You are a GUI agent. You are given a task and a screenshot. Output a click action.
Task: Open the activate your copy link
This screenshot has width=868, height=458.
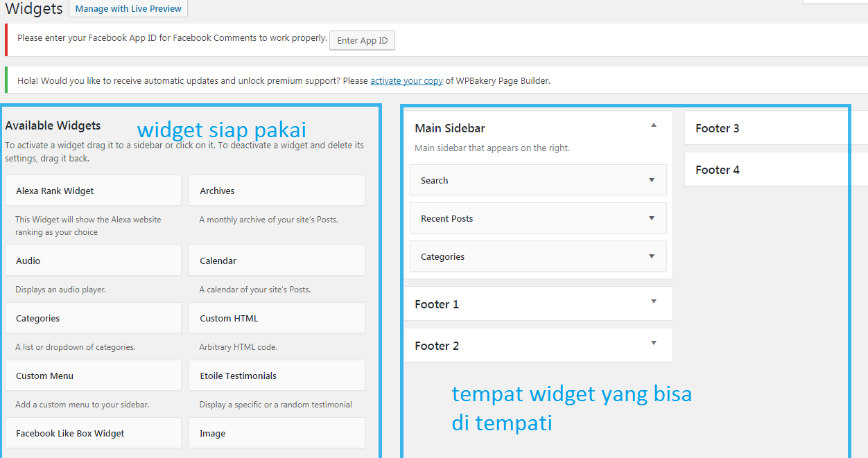[406, 81]
